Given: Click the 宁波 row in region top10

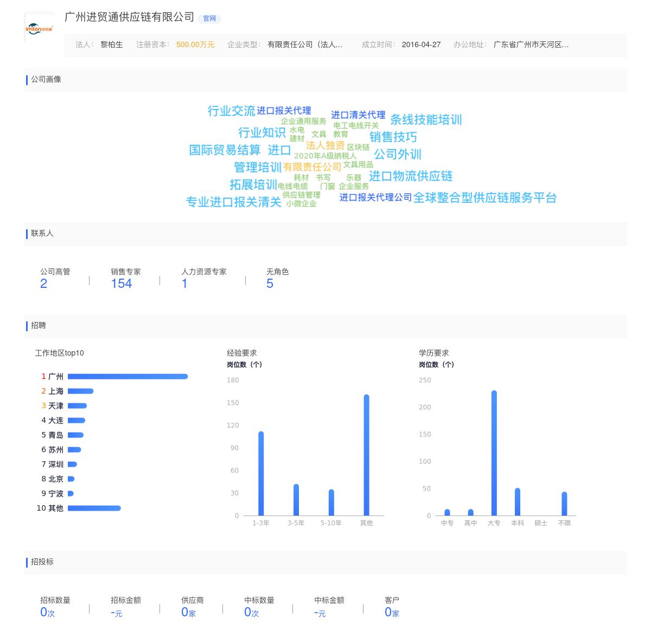Looking at the screenshot, I should 58,493.
